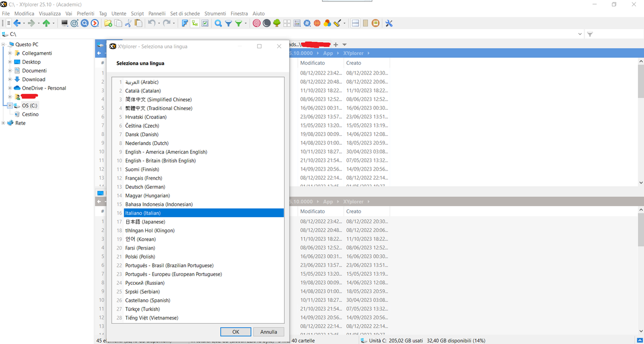Screen dimensions: 644x344
Task: Click the address bar showing C:\
Action: click(292, 34)
